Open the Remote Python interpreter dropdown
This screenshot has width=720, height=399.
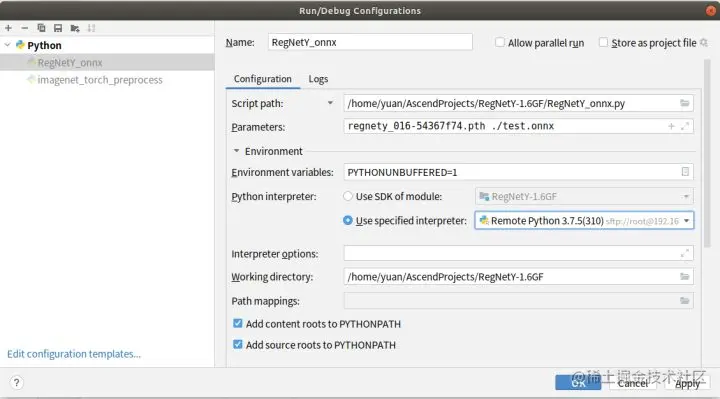point(584,220)
